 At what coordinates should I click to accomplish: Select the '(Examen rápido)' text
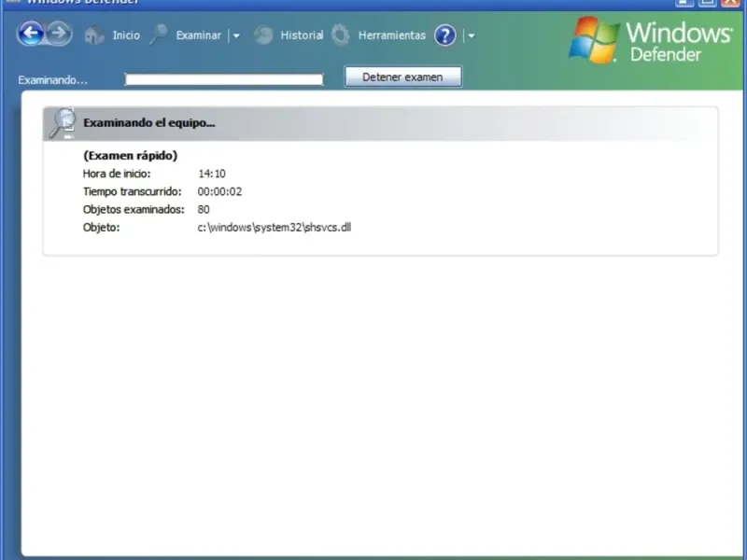click(x=130, y=155)
